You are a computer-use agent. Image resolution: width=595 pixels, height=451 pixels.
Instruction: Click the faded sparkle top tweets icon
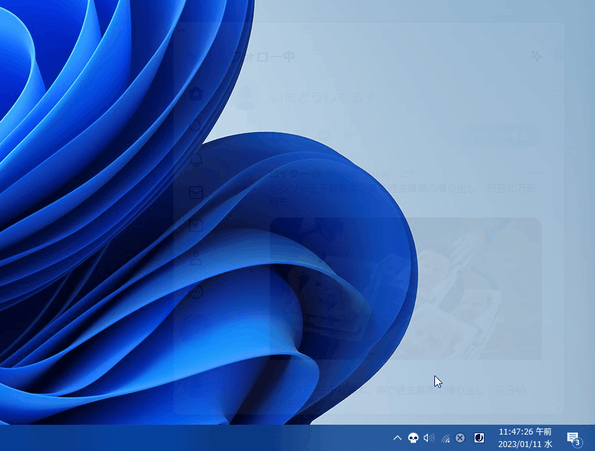coord(537,57)
